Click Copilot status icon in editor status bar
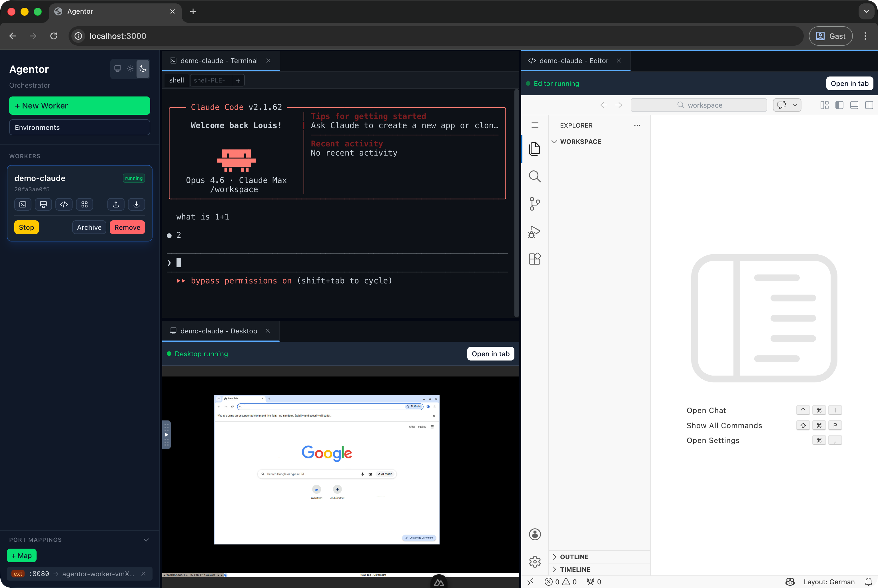Screen dimensions: 878x588 pyautogui.click(x=790, y=582)
